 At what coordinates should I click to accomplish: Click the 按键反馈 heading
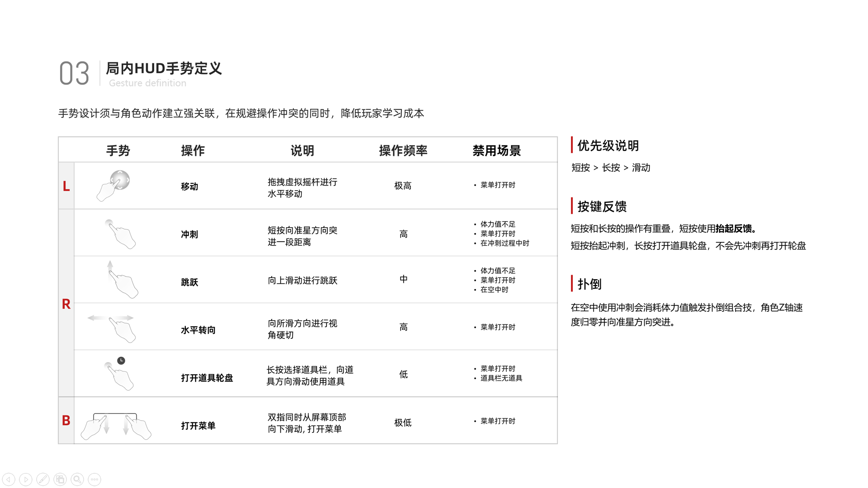tap(602, 207)
